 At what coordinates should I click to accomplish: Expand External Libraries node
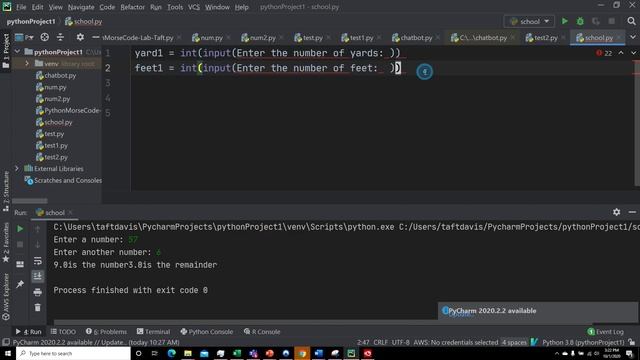pyautogui.click(x=17, y=169)
